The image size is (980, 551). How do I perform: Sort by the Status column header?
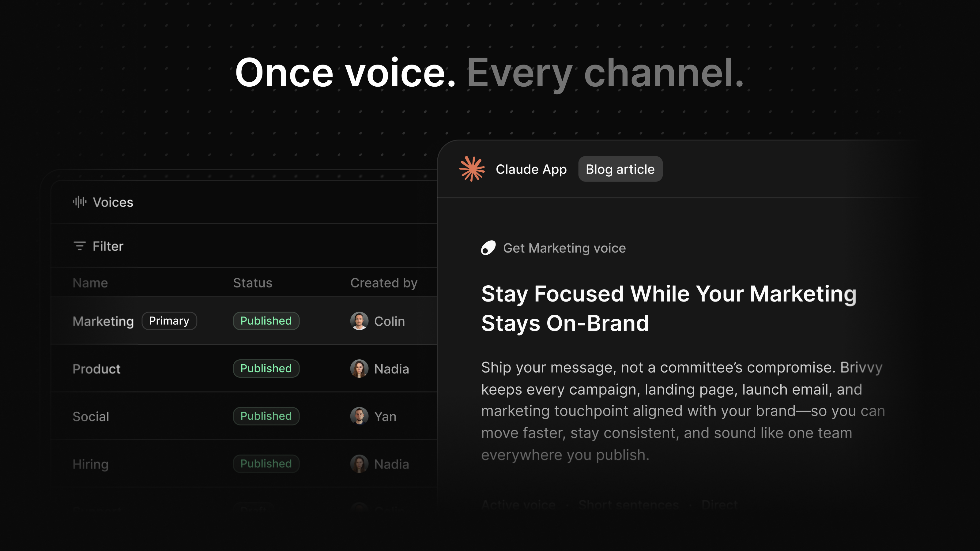coord(252,283)
